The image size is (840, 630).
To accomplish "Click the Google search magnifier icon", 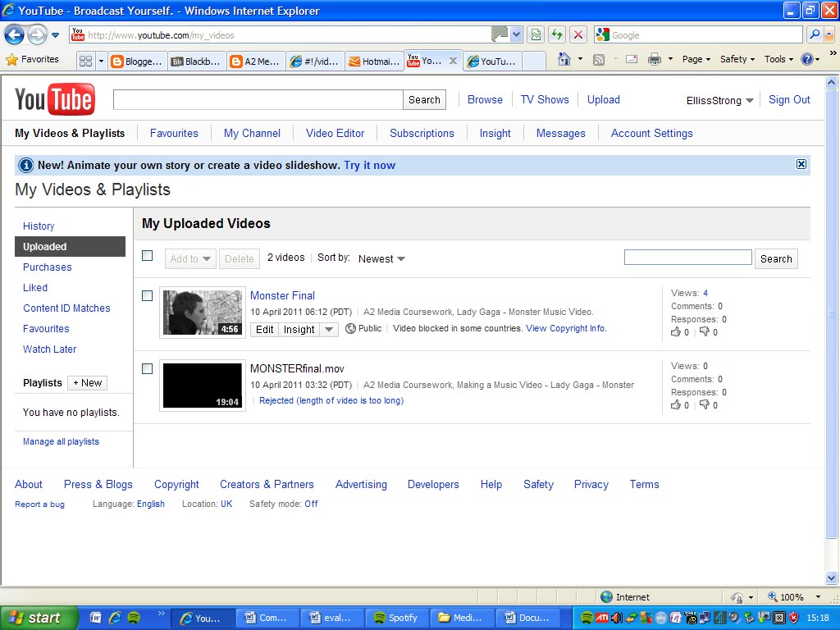I will point(815,34).
